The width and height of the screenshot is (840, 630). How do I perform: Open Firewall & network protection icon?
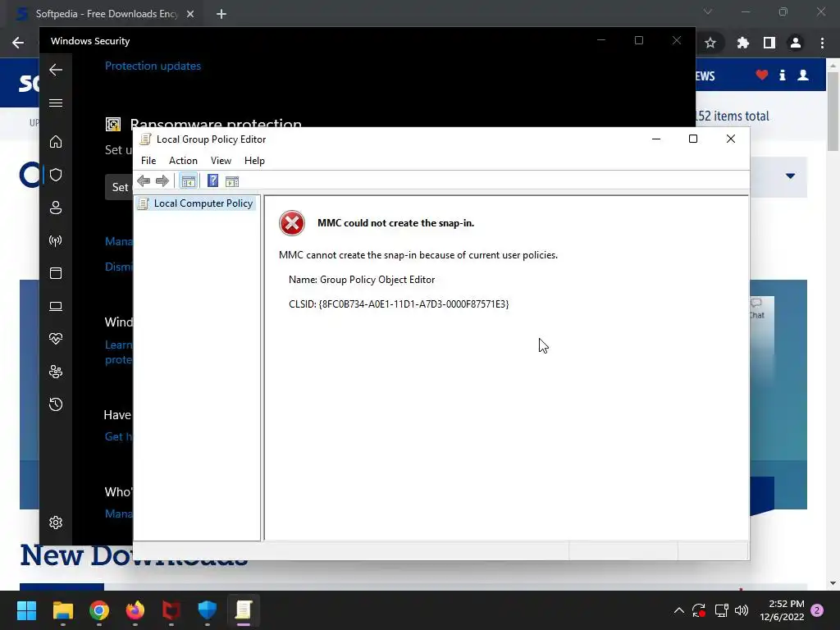tap(56, 240)
